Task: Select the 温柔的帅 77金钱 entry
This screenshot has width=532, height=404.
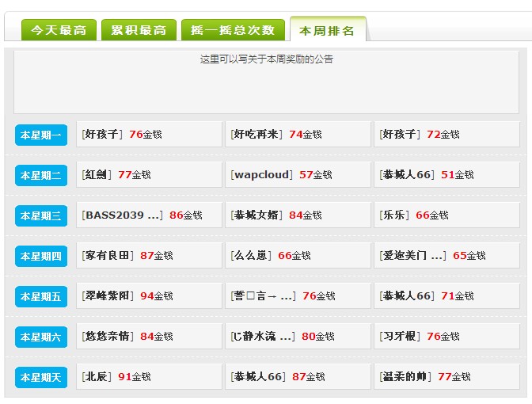Action: 446,377
